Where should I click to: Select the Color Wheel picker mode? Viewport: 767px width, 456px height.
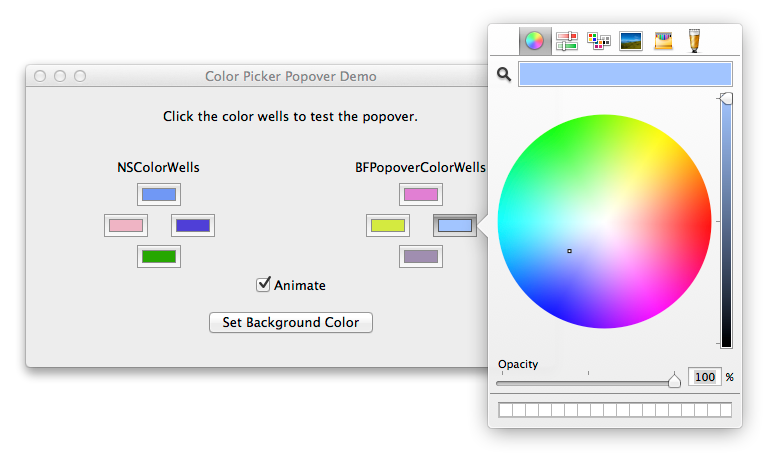(x=535, y=41)
